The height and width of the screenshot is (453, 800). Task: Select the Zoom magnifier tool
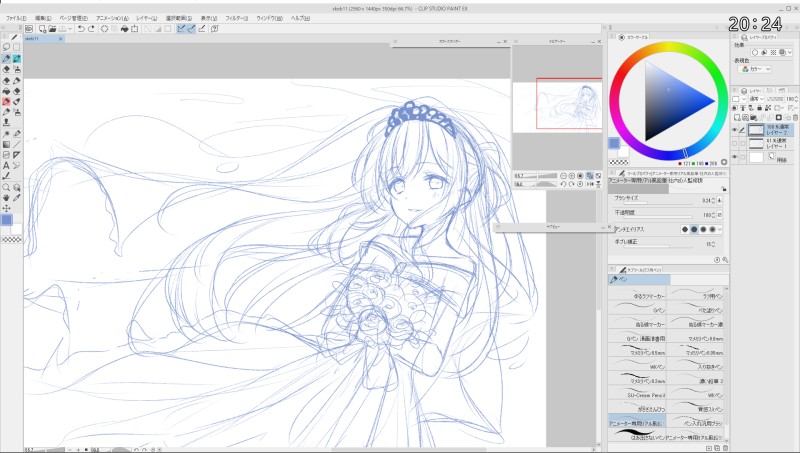click(6, 187)
